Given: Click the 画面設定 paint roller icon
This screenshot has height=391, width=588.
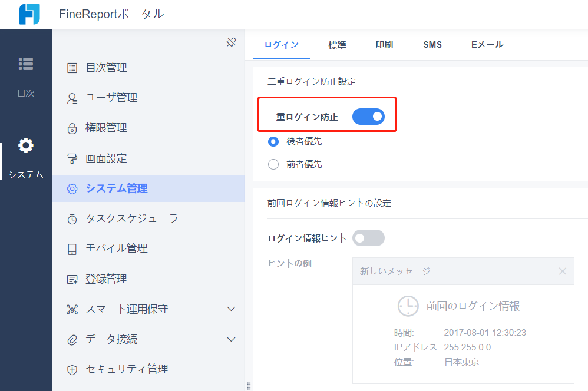Looking at the screenshot, I should 72,158.
